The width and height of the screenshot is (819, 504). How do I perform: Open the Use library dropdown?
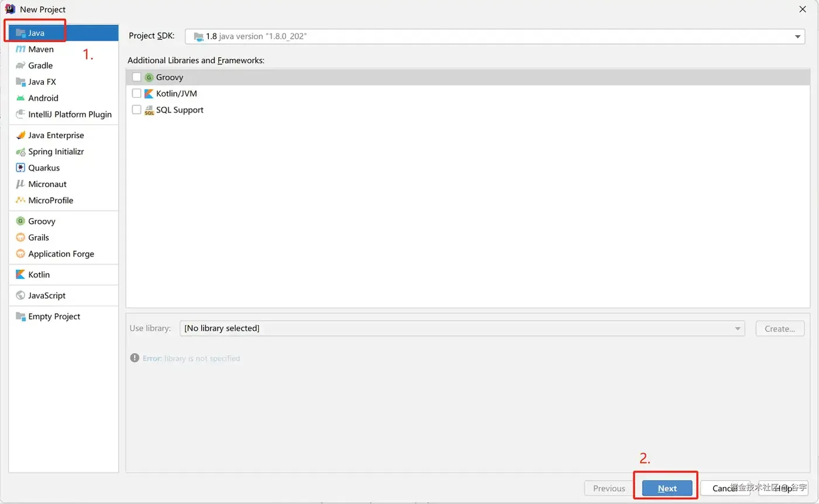[462, 328]
